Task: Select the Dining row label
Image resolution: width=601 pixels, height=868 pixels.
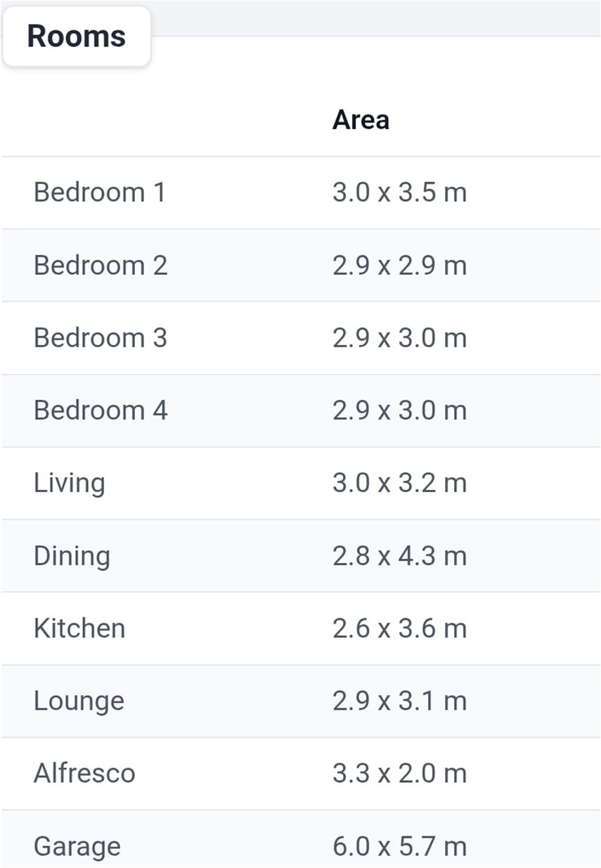Action: (72, 556)
